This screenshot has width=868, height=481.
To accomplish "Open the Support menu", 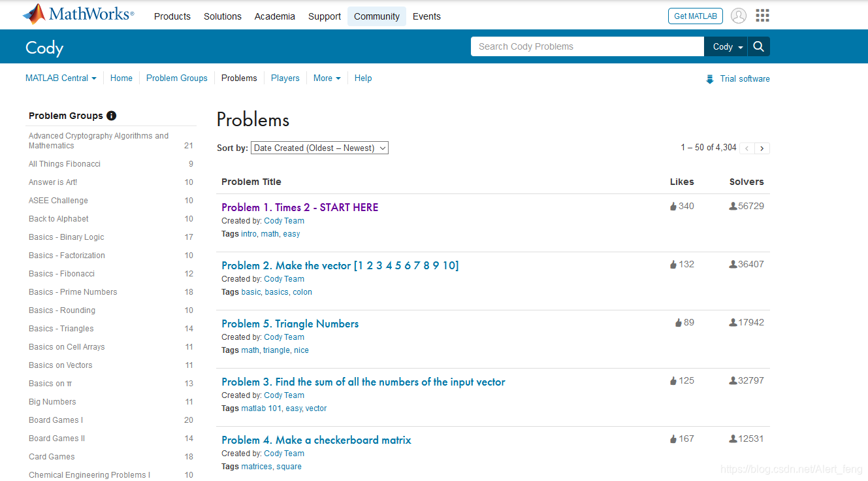I will pyautogui.click(x=325, y=16).
